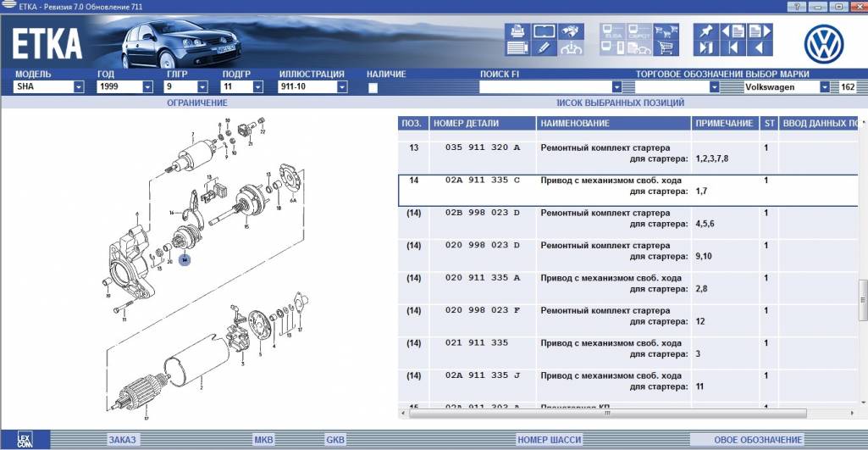Click the MKB button in bottom bar
Image resolution: width=868 pixels, height=450 pixels.
263,440
